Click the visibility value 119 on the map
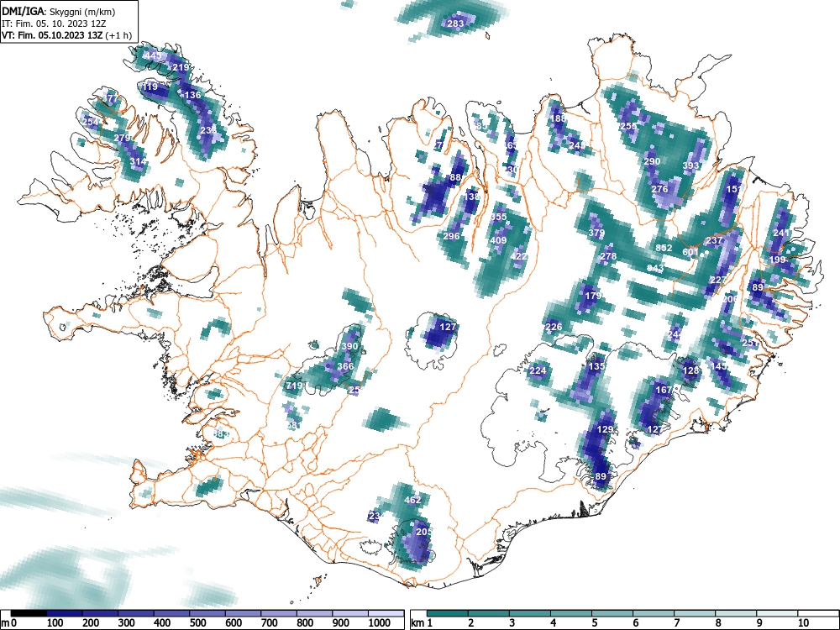840x630 pixels. tap(150, 87)
